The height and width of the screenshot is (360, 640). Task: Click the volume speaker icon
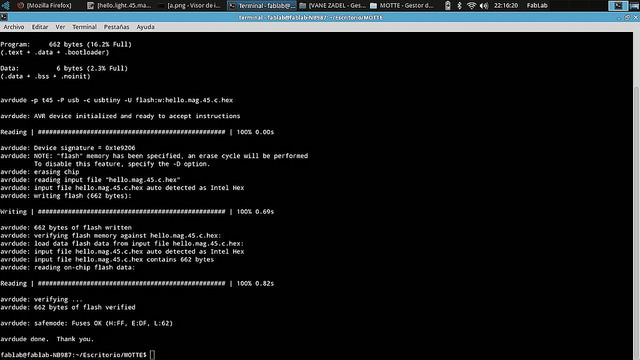coord(484,5)
